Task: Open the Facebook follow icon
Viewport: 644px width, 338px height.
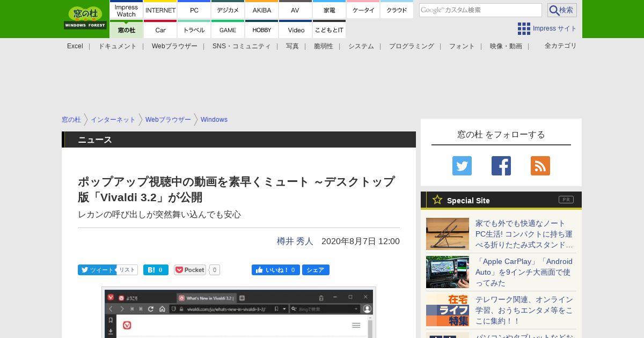Action: [x=501, y=166]
